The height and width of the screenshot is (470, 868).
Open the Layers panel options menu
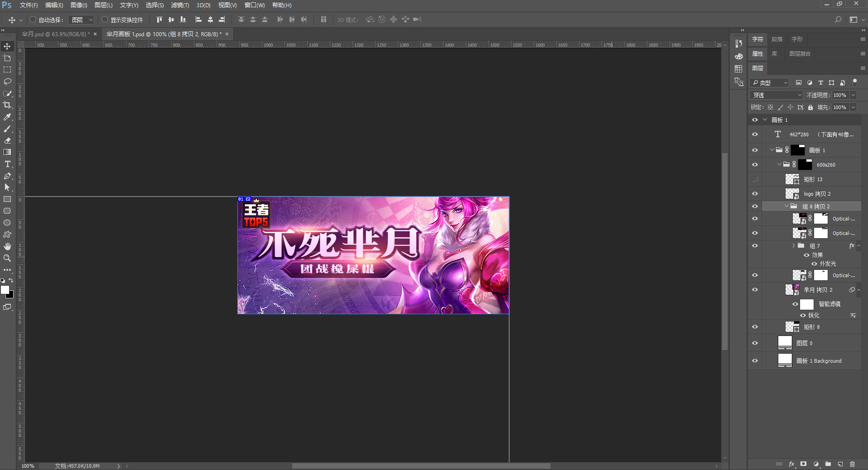(863, 68)
